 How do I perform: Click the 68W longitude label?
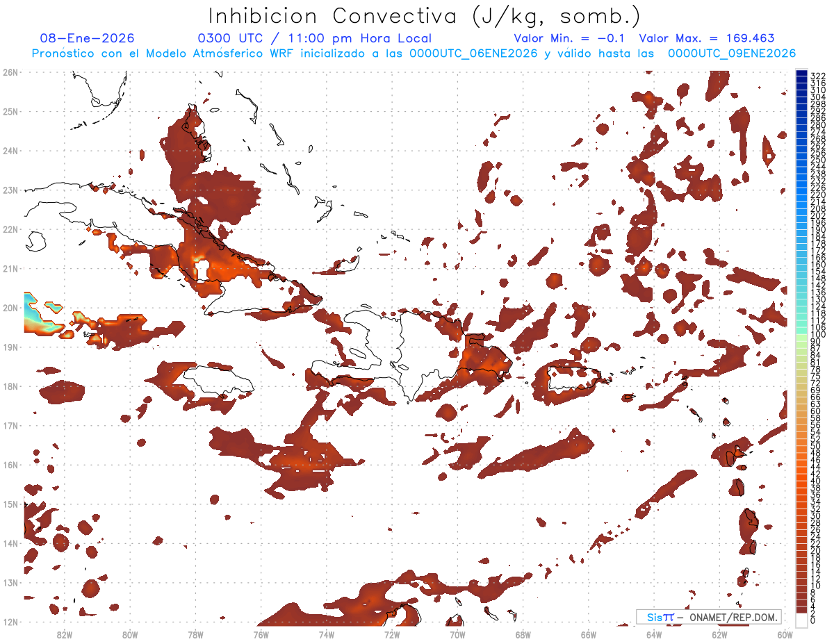(523, 634)
